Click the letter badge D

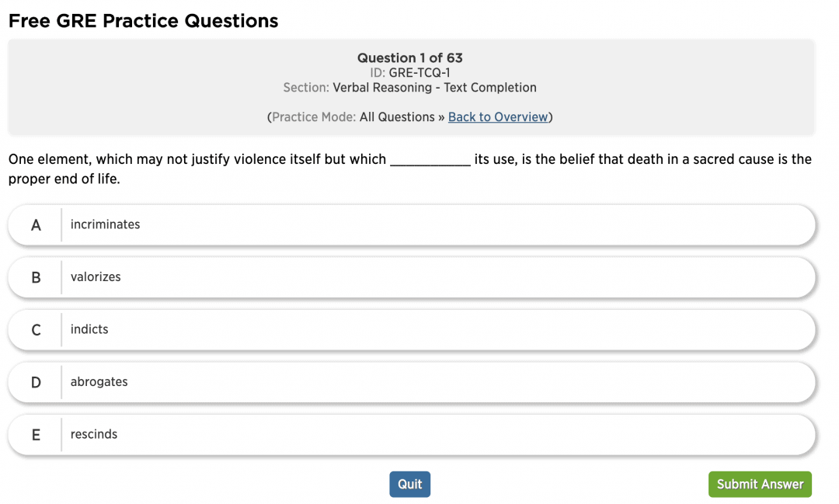[x=35, y=382]
